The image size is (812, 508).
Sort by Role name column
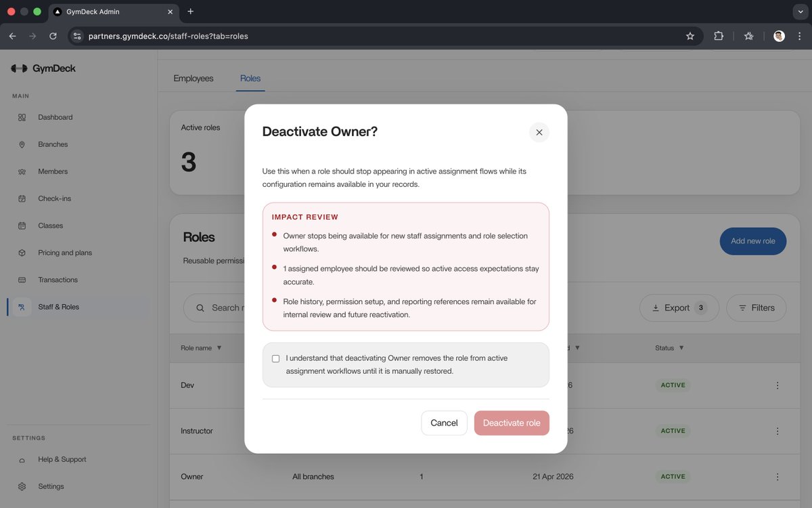click(x=201, y=348)
